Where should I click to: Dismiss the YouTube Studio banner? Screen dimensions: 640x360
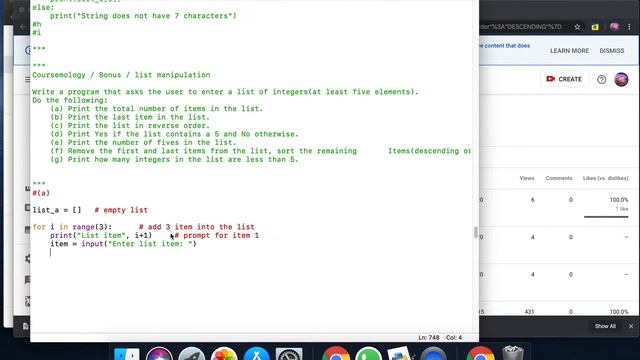612,51
